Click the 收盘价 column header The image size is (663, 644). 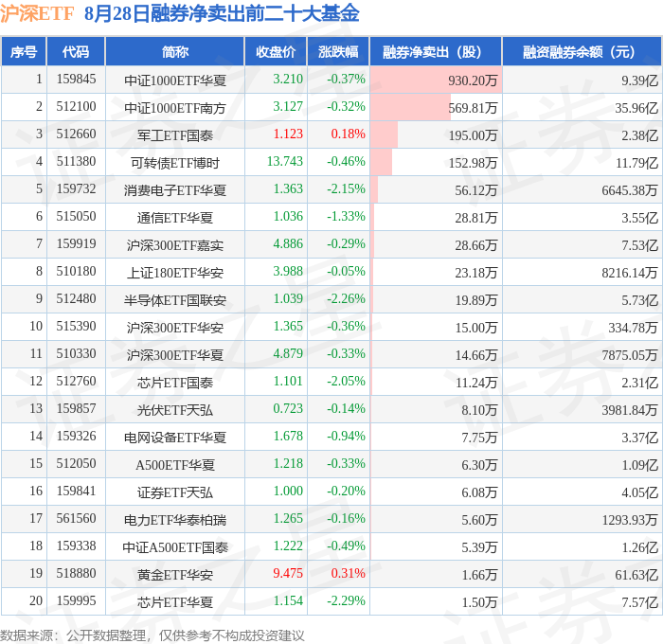pyautogui.click(x=276, y=51)
